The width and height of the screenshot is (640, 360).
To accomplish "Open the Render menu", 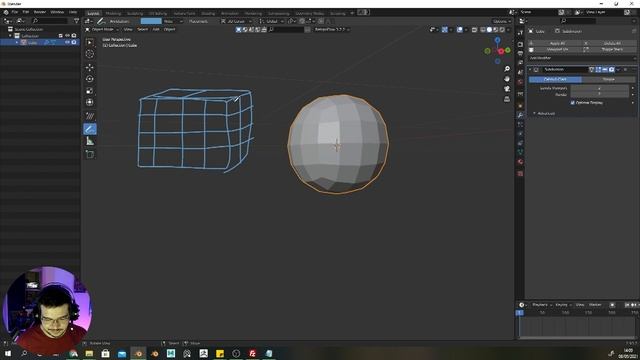I will (40, 12).
